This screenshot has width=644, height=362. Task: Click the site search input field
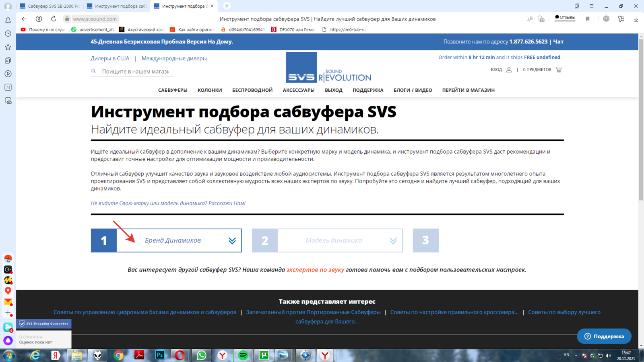135,71
